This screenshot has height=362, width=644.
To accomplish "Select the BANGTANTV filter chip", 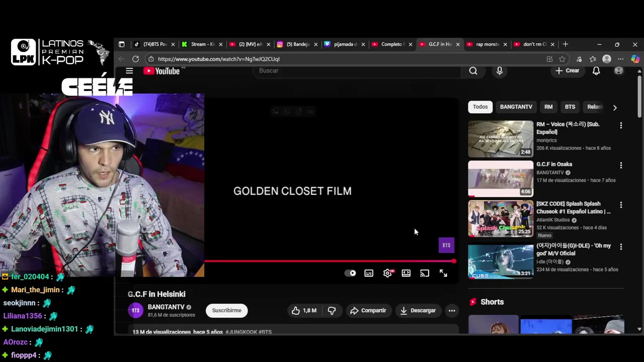I will pos(516,107).
